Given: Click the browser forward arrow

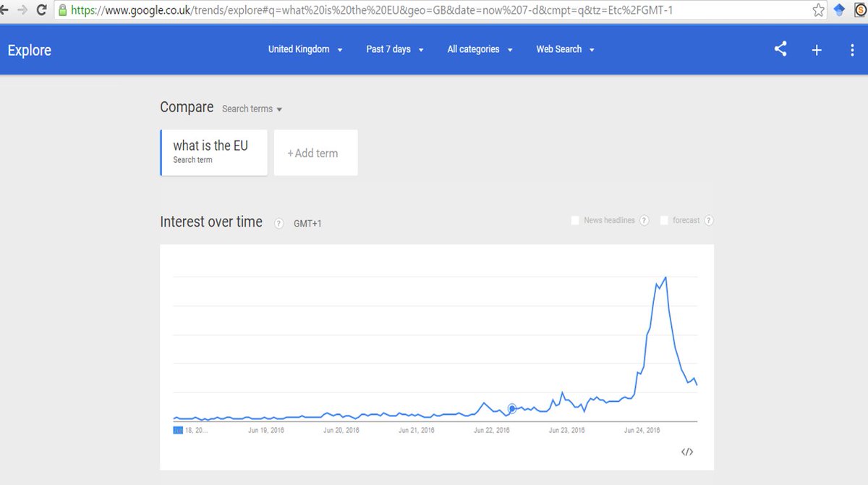Looking at the screenshot, I should [x=22, y=10].
